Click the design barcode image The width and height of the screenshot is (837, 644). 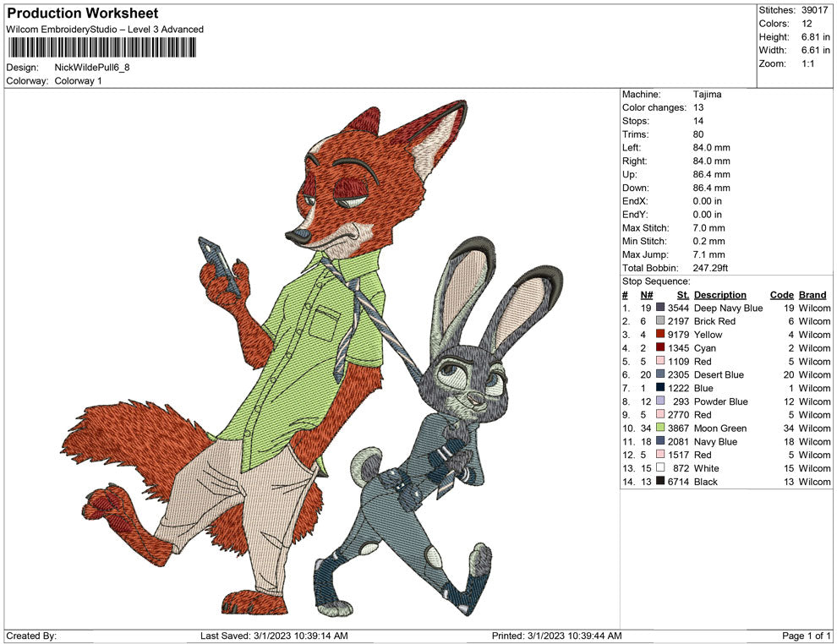point(101,48)
